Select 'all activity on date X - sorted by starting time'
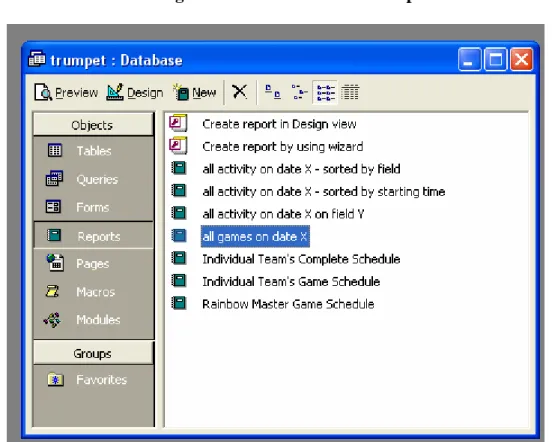The width and height of the screenshot is (552, 442). pos(324,191)
